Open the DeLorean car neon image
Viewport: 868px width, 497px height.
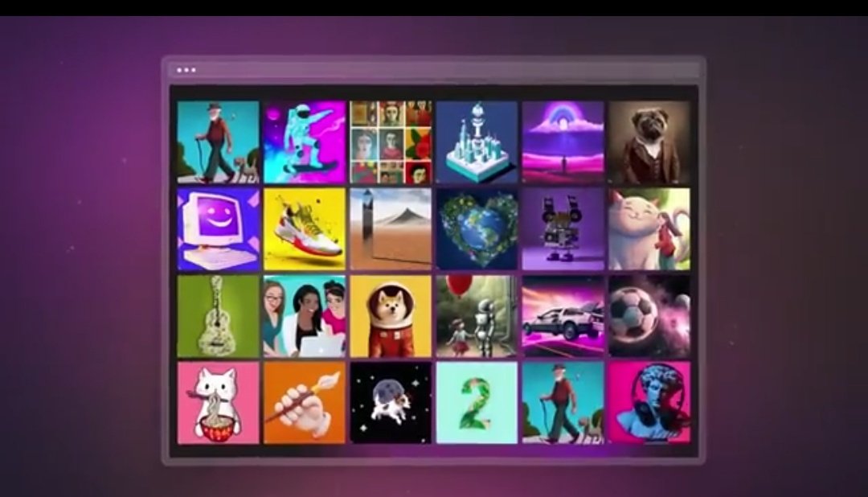click(563, 316)
